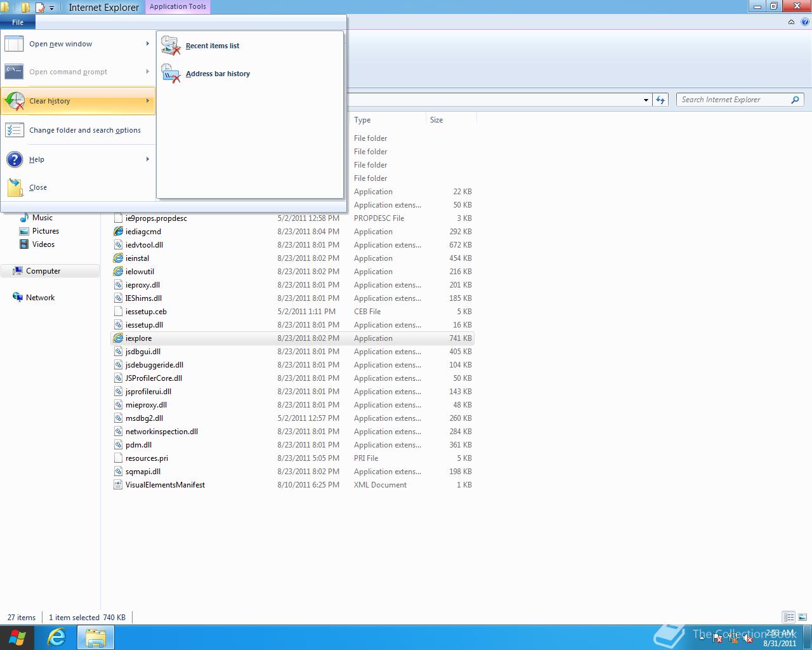
Task: Open Customize Quick Access Toolbar dropdown
Action: coord(52,8)
